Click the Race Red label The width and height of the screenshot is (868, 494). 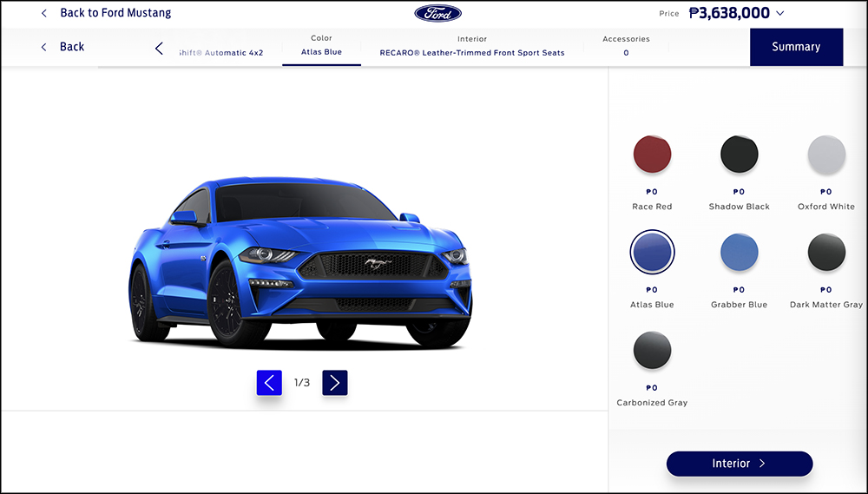[652, 207]
